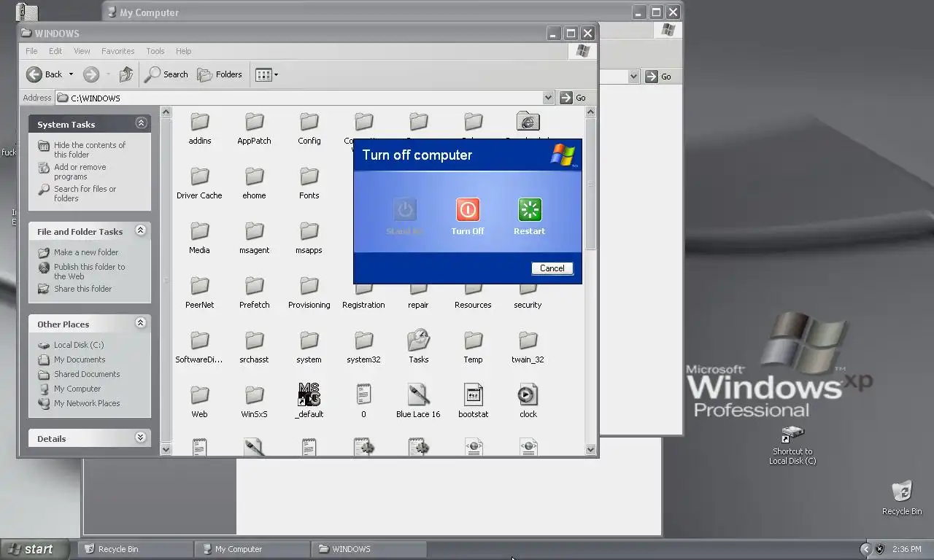Select the clock media file
Image resolution: width=934 pixels, height=560 pixels.
[528, 395]
